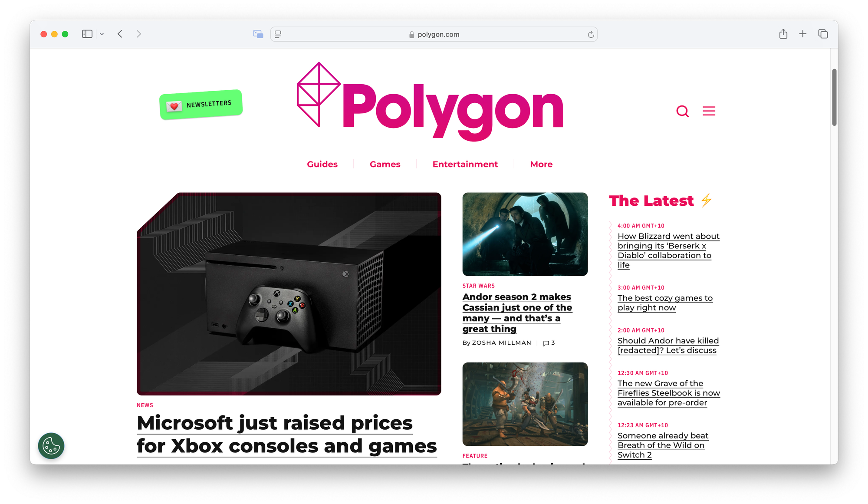Open the Guides navigation item
Screen dimensions: 868x504
[x=322, y=164]
